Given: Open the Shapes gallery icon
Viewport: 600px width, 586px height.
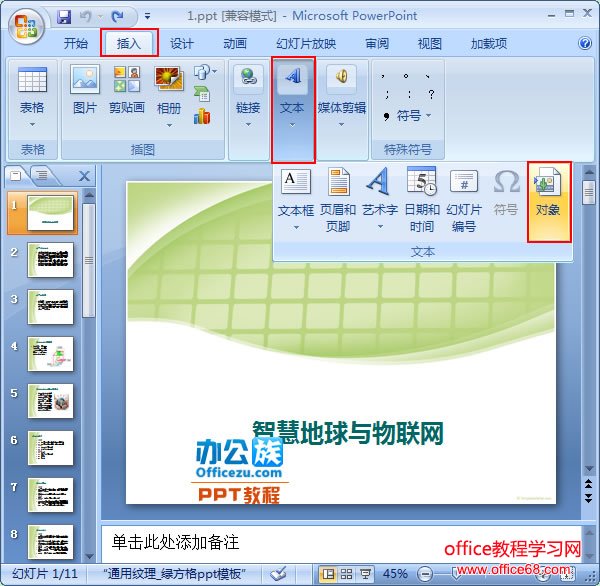Looking at the screenshot, I should (x=204, y=72).
